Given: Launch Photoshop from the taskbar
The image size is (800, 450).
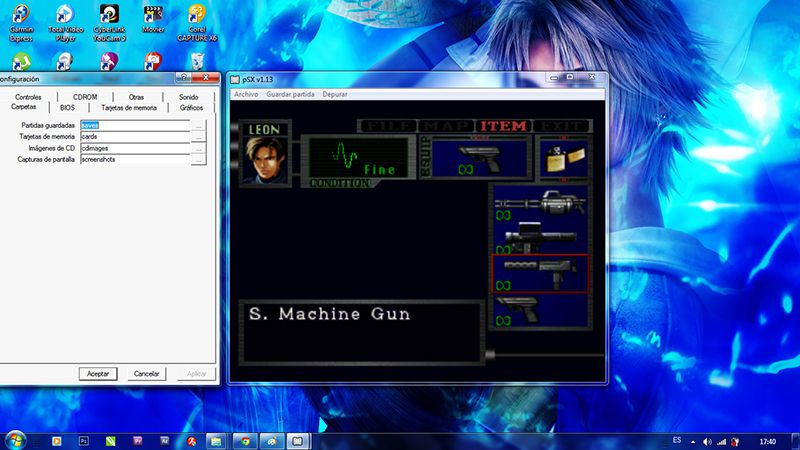Looking at the screenshot, I should [84, 441].
